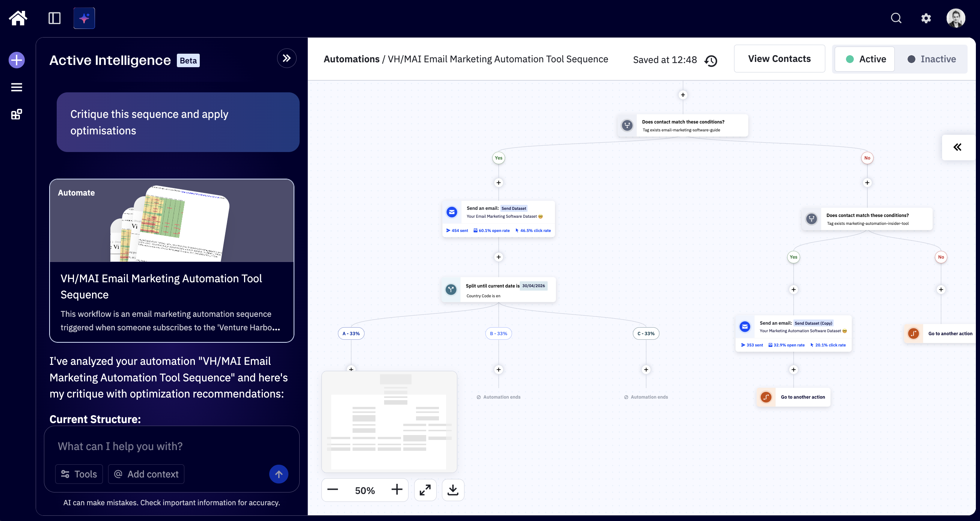This screenshot has height=521, width=980.
Task: Select split path B - 33%
Action: [x=498, y=334]
